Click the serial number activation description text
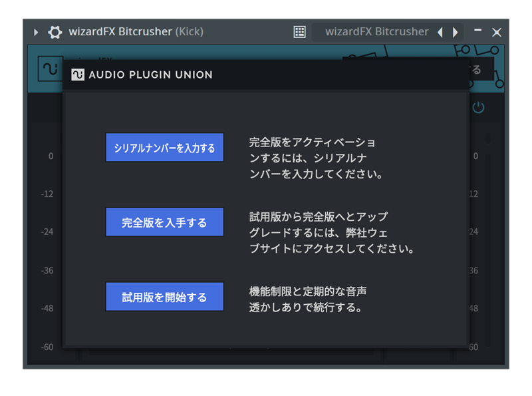532x396 pixels. pyautogui.click(x=317, y=158)
